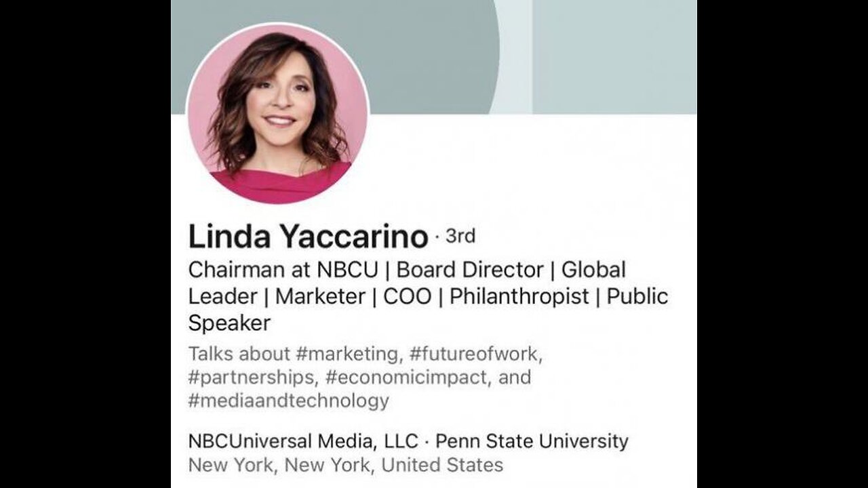Open the Penn State University link

(x=532, y=441)
